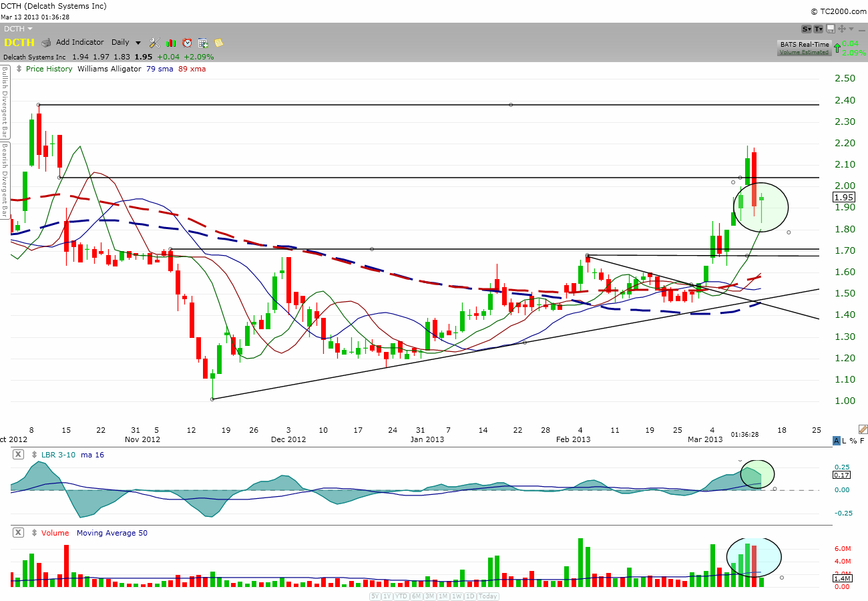Viewport: 868px width, 601px height.
Task: Click the four-arrow move window icon
Action: coord(842,29)
